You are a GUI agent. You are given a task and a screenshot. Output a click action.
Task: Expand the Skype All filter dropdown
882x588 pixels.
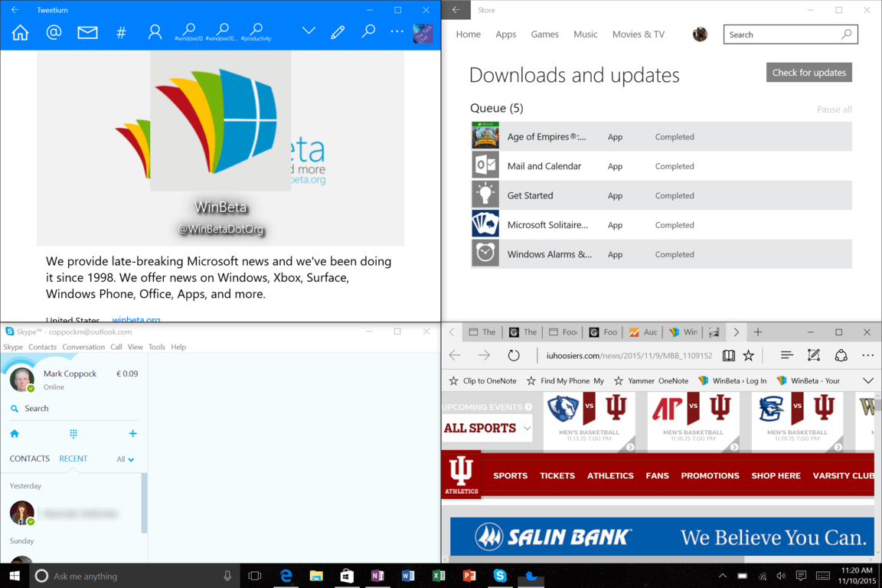coord(126,459)
